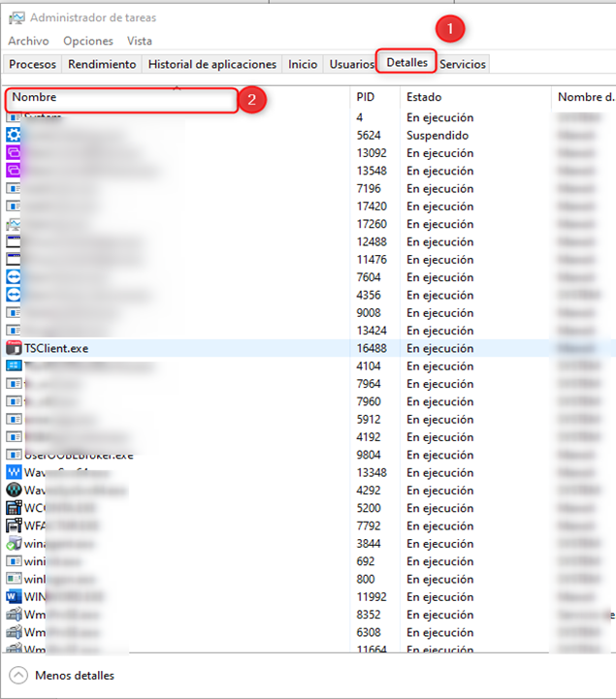Click the chart monitor icon in row PID 17260
This screenshot has height=699, width=616.
[x=14, y=224]
